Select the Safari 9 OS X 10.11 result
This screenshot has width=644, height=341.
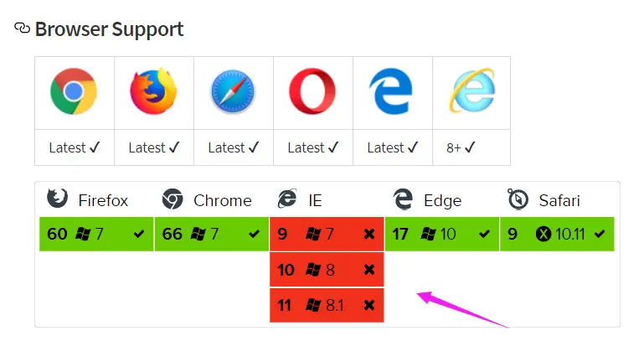tap(556, 234)
